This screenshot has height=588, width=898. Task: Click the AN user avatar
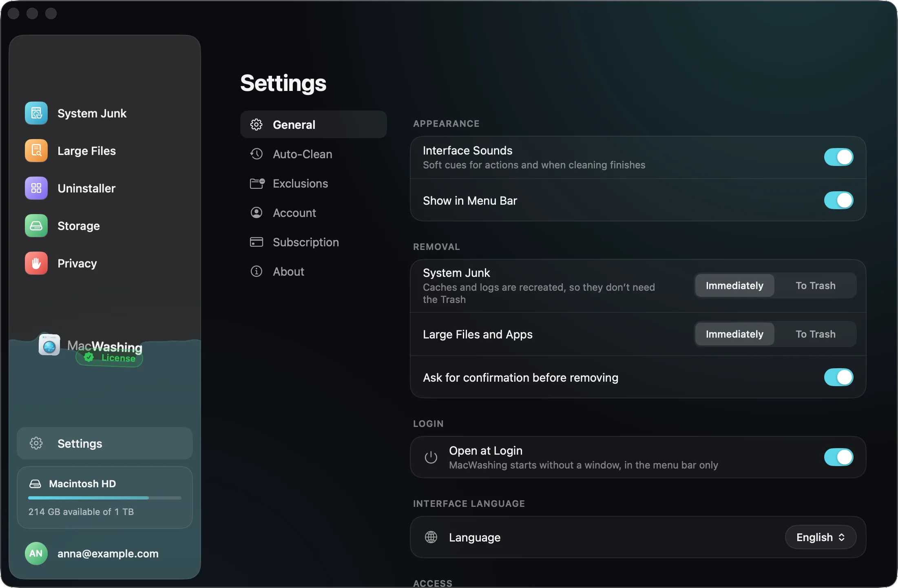pyautogui.click(x=36, y=553)
